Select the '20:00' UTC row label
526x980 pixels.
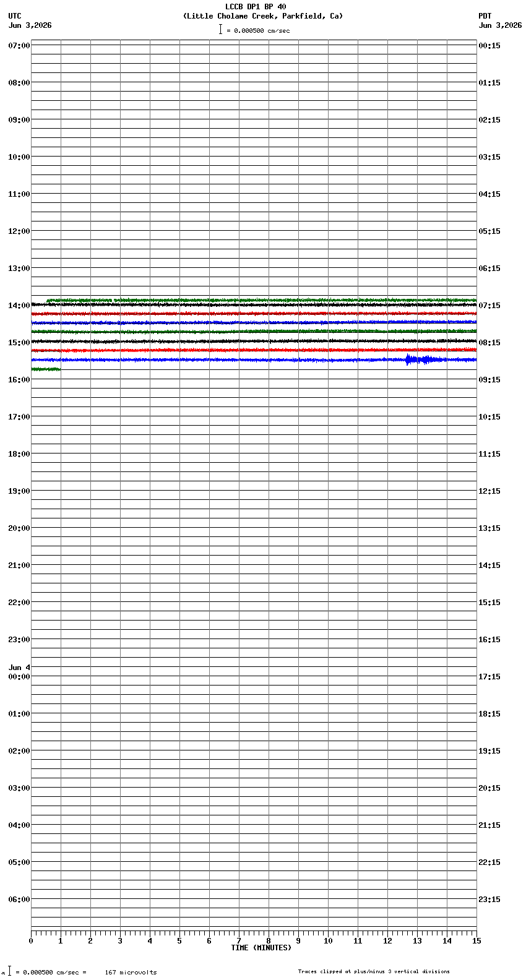pos(19,528)
